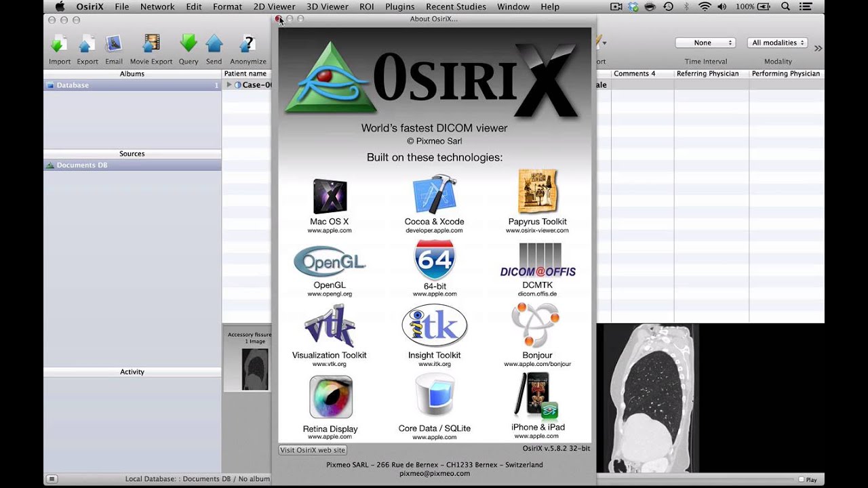
Task: Click the Query toolbar icon
Action: 189,44
